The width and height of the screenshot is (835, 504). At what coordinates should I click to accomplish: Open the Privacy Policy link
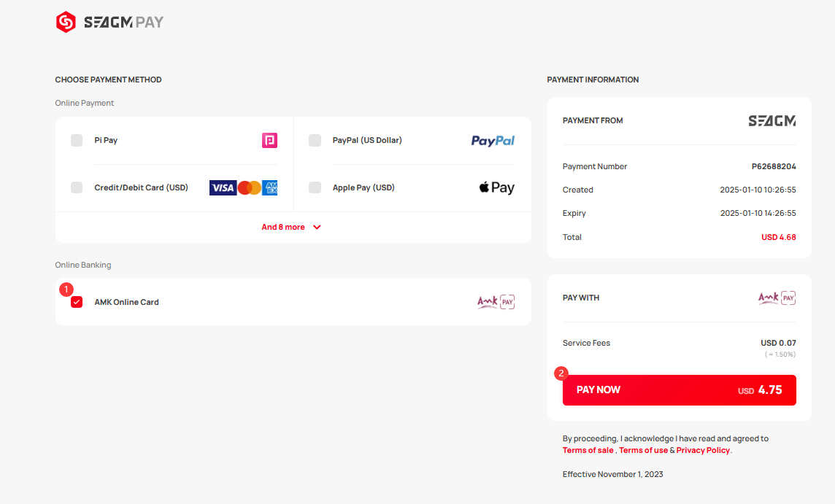(x=703, y=450)
